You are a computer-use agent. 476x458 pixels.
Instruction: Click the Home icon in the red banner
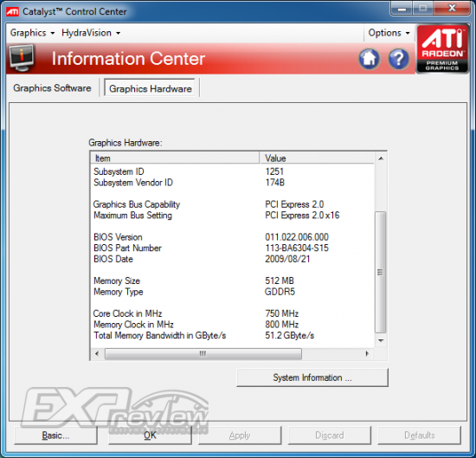click(x=370, y=59)
